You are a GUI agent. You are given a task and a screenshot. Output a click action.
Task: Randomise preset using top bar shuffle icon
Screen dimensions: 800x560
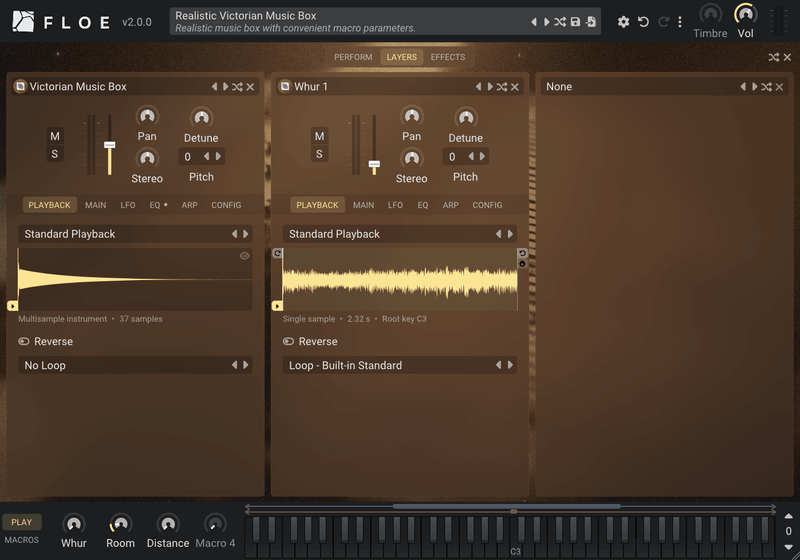pos(560,22)
